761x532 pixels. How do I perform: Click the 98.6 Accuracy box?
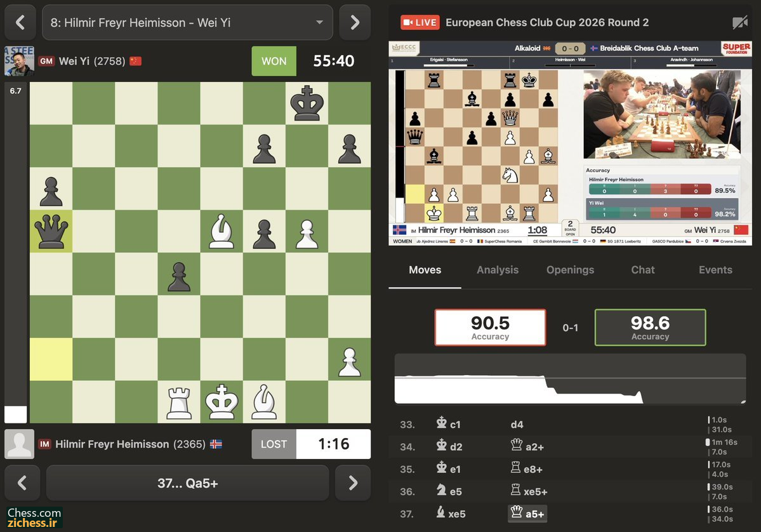(x=651, y=328)
